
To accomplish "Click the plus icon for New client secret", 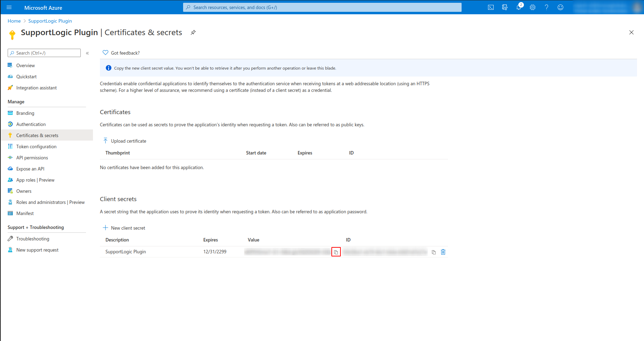I will (x=105, y=228).
